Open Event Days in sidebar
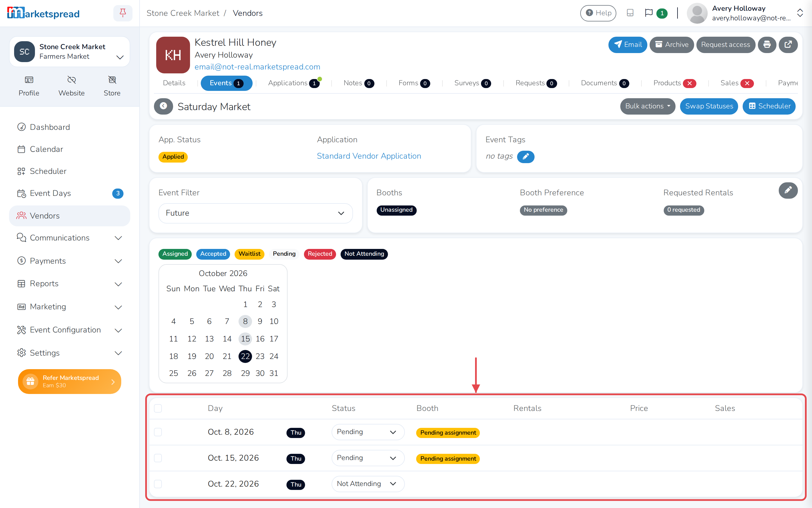Viewport: 812px width, 508px height. 69,193
